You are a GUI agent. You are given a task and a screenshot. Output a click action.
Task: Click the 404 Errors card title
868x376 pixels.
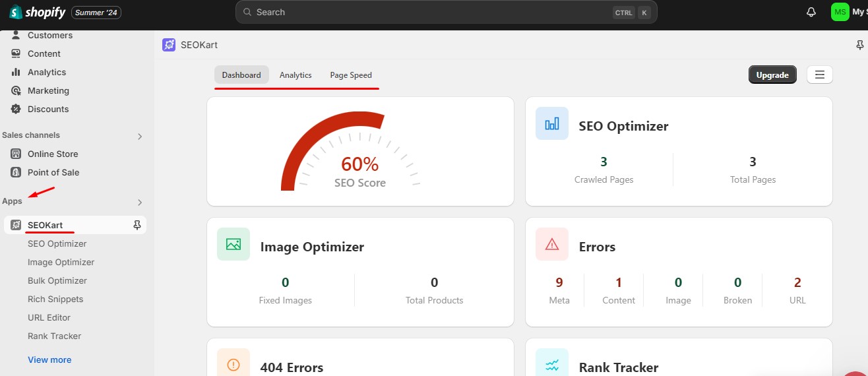click(292, 367)
